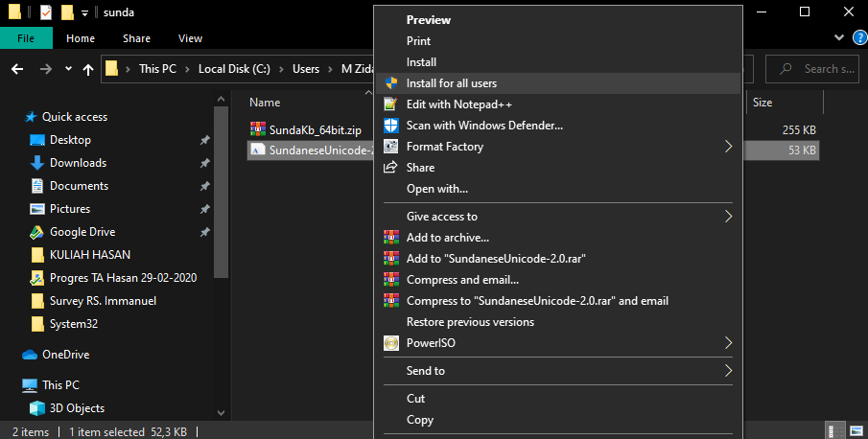Click the navigation pane vertical scrollbar
The image size is (868, 439).
pyautogui.click(x=222, y=192)
